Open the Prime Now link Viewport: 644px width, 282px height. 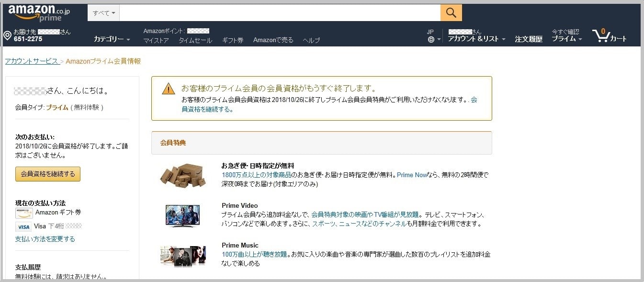coord(412,175)
